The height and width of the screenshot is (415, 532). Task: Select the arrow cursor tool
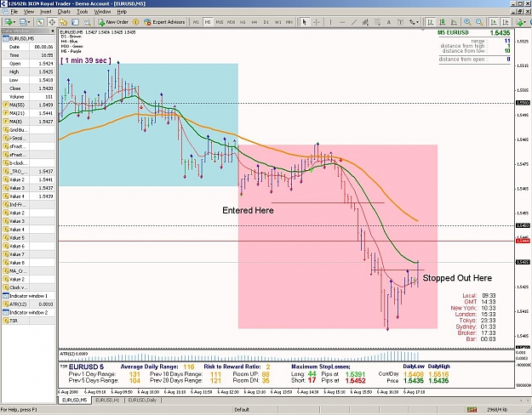(x=305, y=22)
